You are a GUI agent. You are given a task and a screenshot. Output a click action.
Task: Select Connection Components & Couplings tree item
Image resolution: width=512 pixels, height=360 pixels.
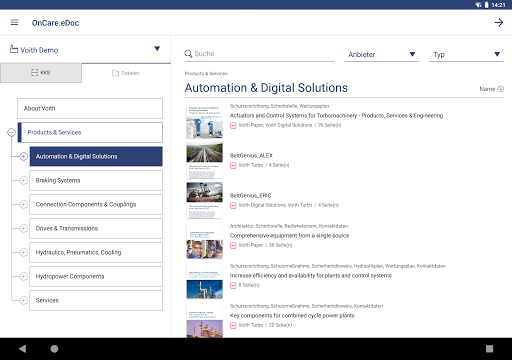96,204
